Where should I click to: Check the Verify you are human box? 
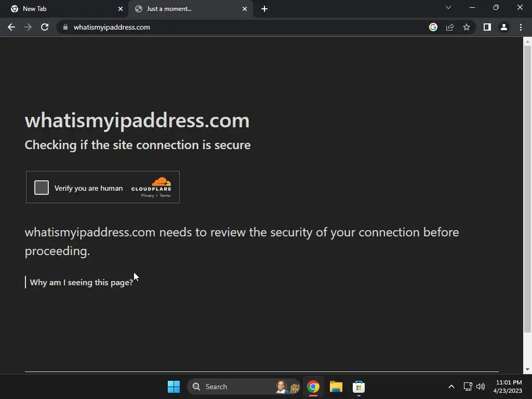(x=42, y=188)
